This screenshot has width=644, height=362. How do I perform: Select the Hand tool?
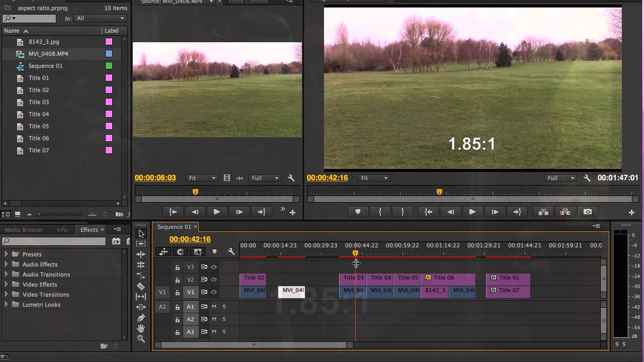(x=141, y=328)
